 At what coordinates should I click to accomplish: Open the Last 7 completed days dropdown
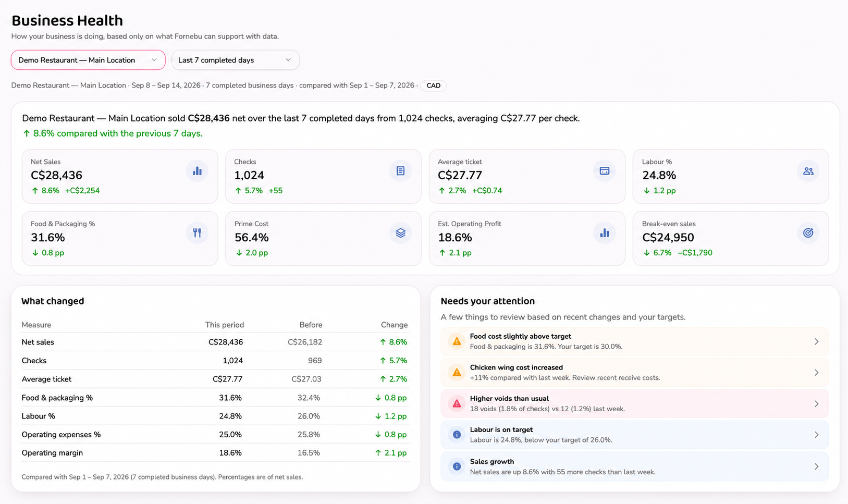point(235,60)
